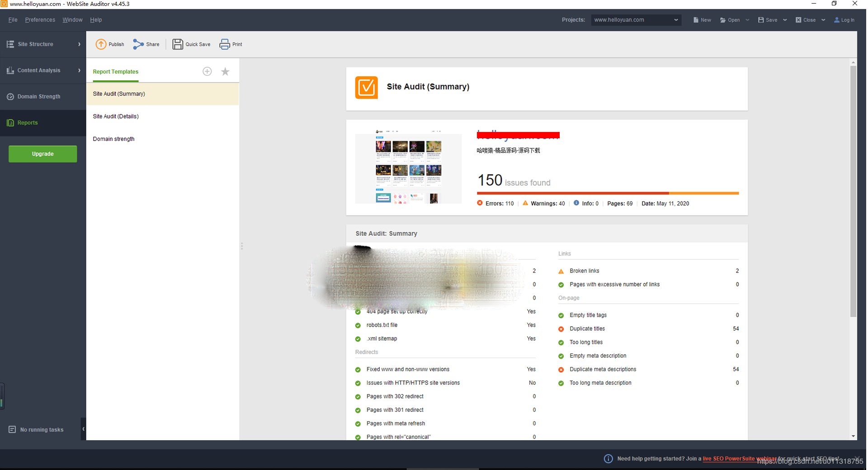
Task: Open the Preferences menu
Action: 40,20
